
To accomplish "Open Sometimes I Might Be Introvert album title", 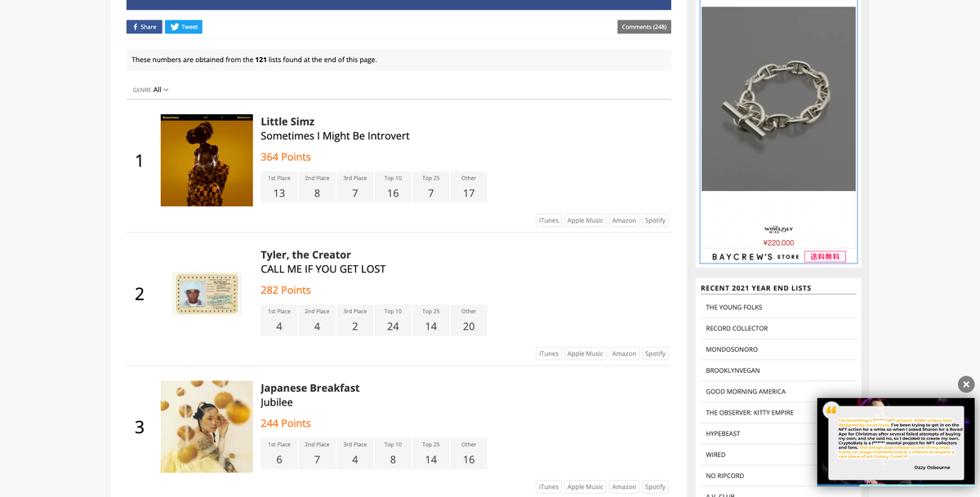I will (335, 135).
